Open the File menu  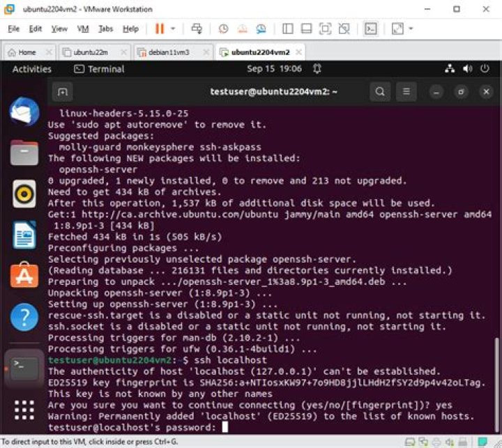tap(13, 29)
